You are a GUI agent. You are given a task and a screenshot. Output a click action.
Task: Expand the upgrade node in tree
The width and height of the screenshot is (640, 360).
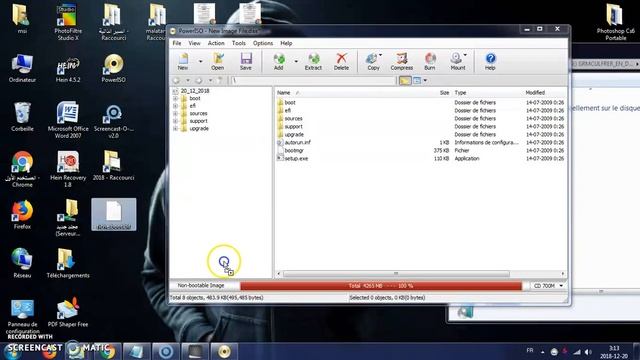[176, 128]
